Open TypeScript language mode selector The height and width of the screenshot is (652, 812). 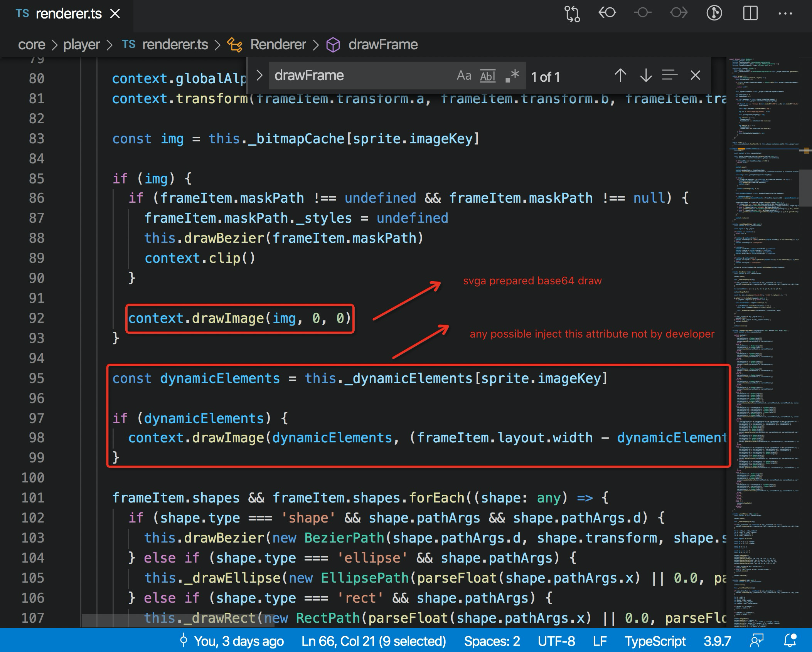pos(655,641)
